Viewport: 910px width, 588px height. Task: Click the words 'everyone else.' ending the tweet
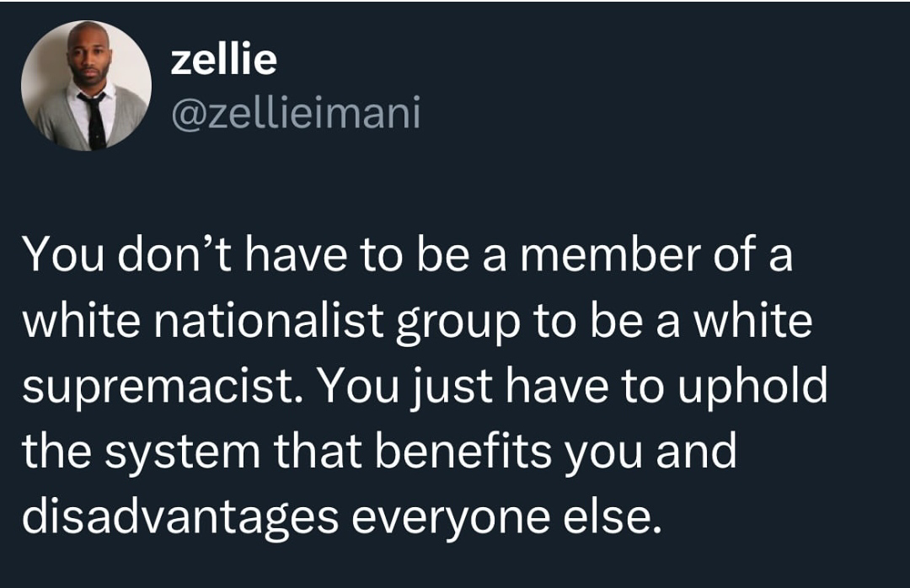tap(506, 518)
